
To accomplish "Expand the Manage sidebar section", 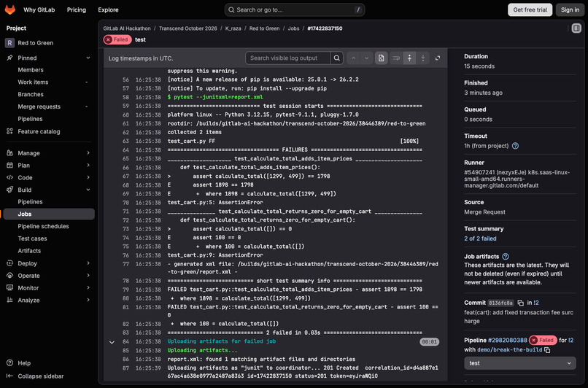I will pos(88,153).
